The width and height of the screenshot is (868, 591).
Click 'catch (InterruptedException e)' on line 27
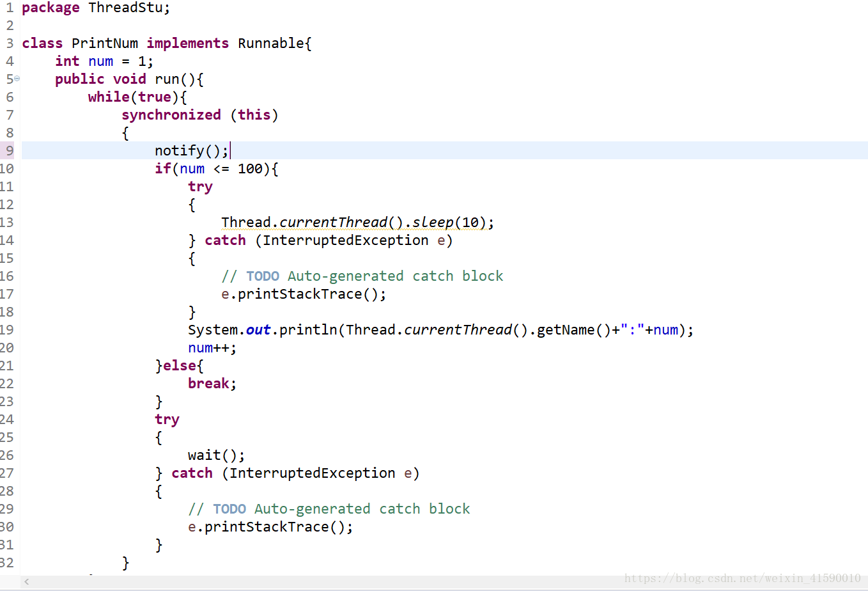(x=295, y=473)
